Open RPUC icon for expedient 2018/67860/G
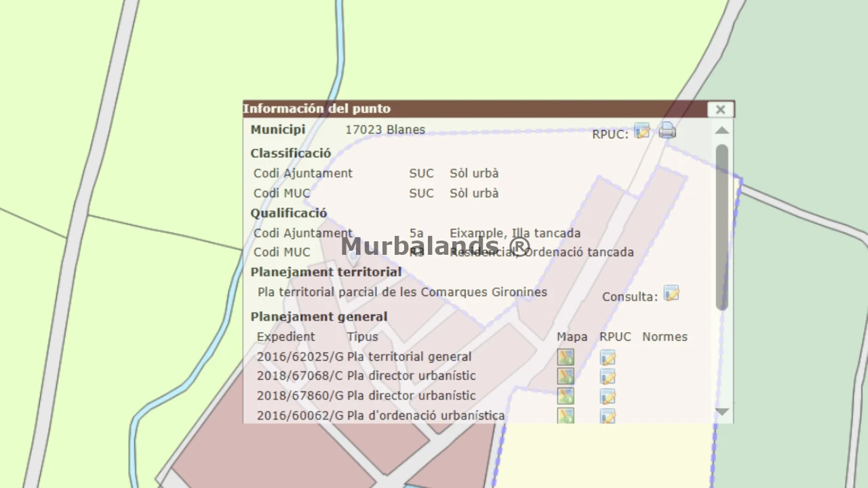Viewport: 868px width, 488px height. (x=608, y=396)
